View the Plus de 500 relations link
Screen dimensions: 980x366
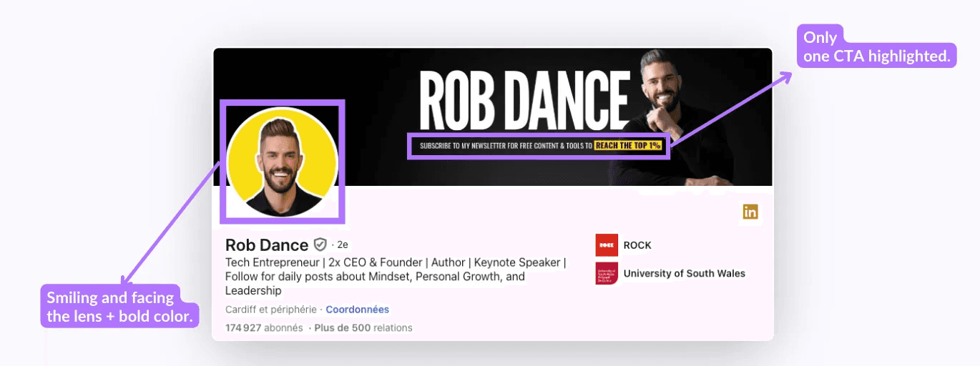[365, 328]
